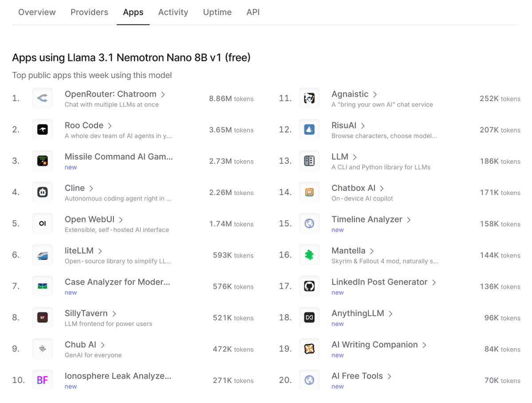This screenshot has height=403, width=532.
Task: Click the liteLLM app icon
Action: pos(43,255)
